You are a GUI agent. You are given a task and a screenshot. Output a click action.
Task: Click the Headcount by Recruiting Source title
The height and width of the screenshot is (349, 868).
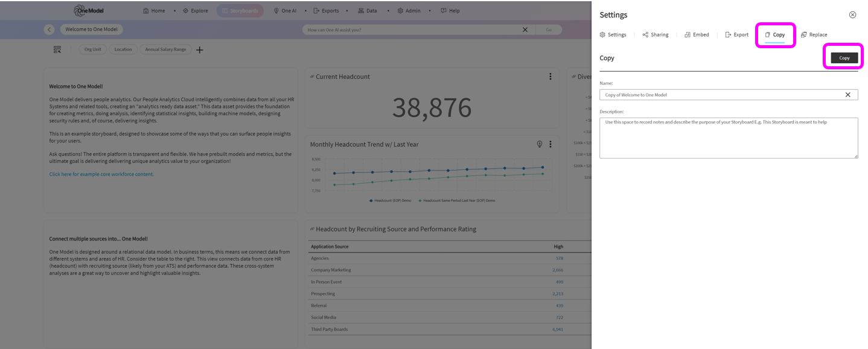(396, 229)
